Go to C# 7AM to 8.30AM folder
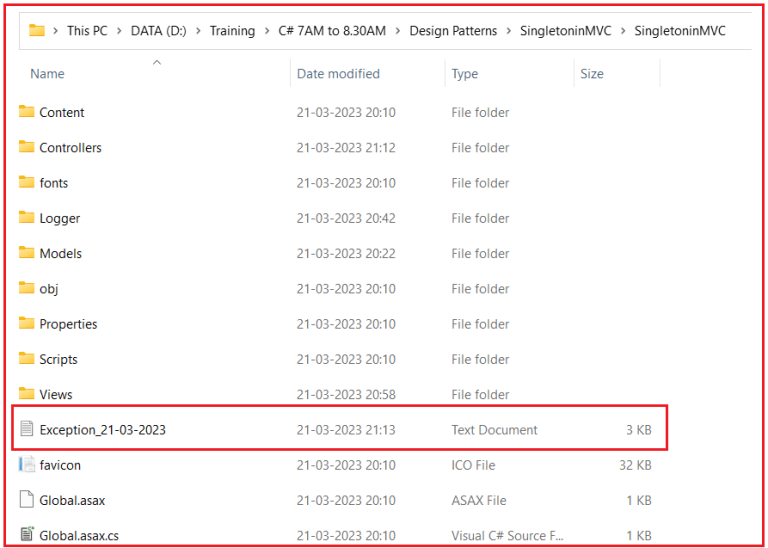 pos(332,31)
